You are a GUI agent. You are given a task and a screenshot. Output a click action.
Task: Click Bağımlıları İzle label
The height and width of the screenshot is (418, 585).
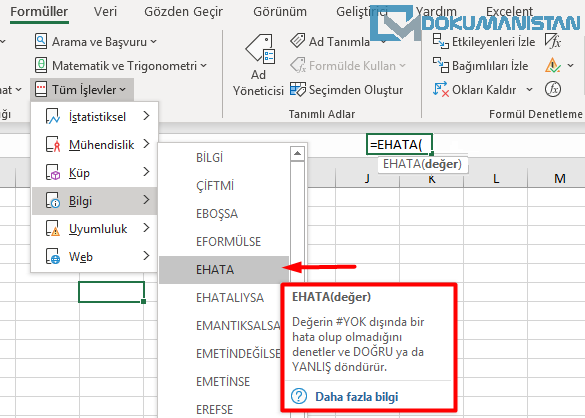pos(490,66)
